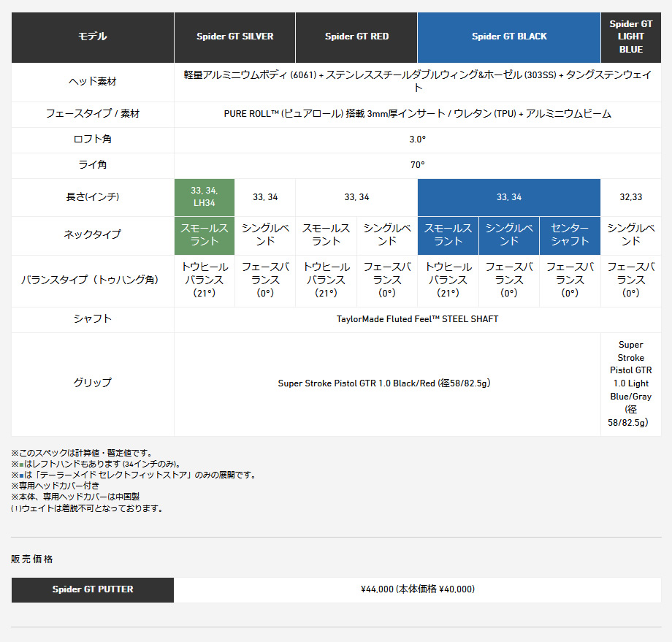Click the blue 33, 34 length cell under BLACK
Viewport: 672px width, 642px height.
click(x=509, y=197)
